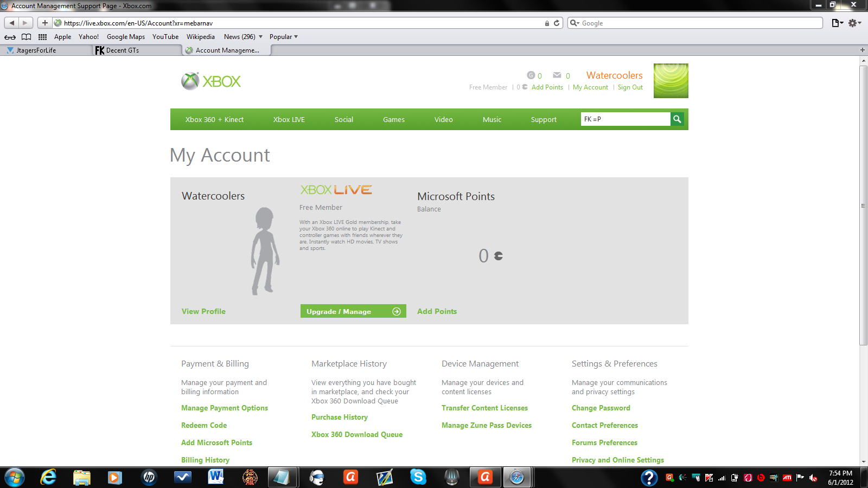Open the Games navigation menu
The width and height of the screenshot is (868, 488).
coord(394,120)
